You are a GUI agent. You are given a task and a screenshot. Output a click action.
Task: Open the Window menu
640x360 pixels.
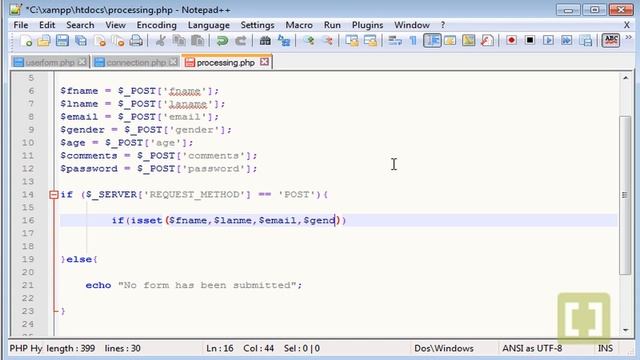(x=411, y=25)
